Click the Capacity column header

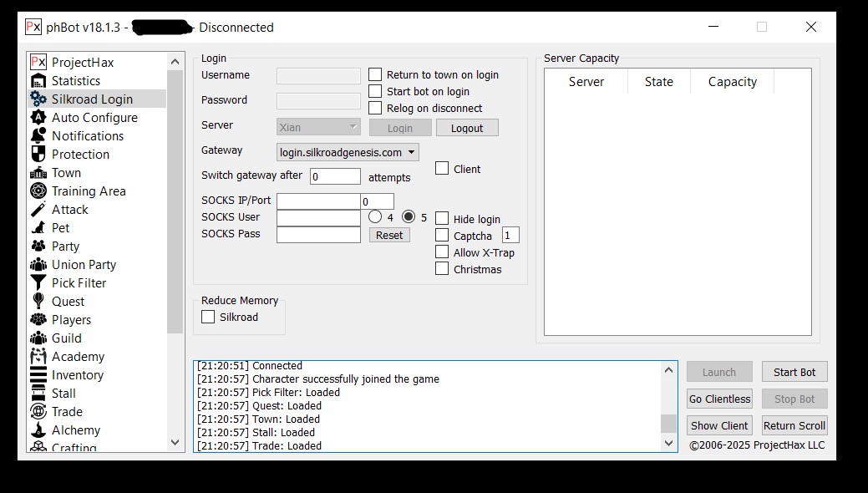tap(732, 82)
